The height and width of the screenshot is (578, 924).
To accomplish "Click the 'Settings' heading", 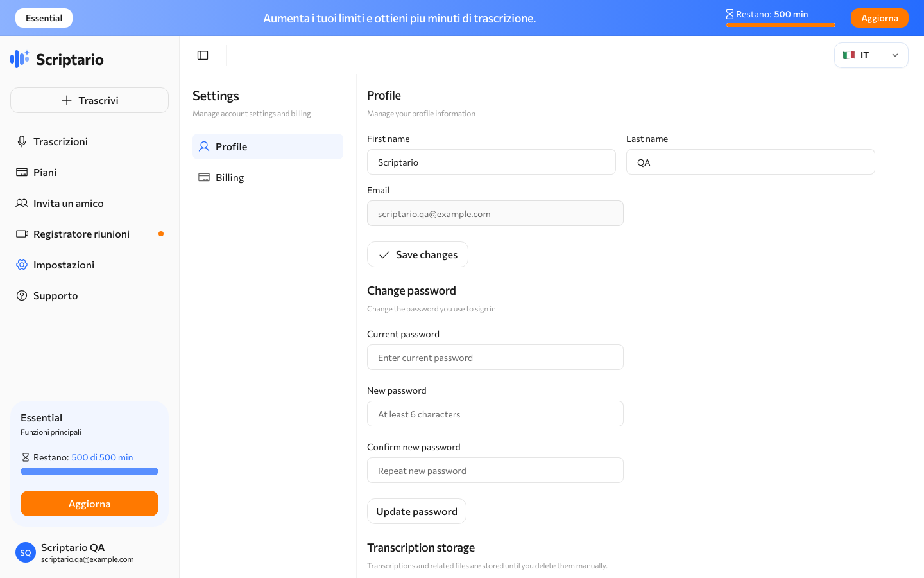I will click(216, 96).
